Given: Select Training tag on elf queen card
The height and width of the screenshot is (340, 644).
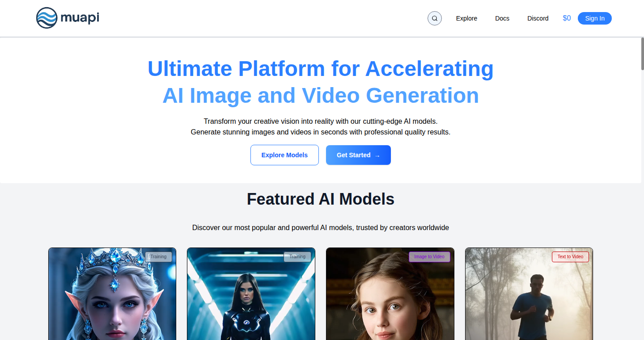Looking at the screenshot, I should click(158, 257).
